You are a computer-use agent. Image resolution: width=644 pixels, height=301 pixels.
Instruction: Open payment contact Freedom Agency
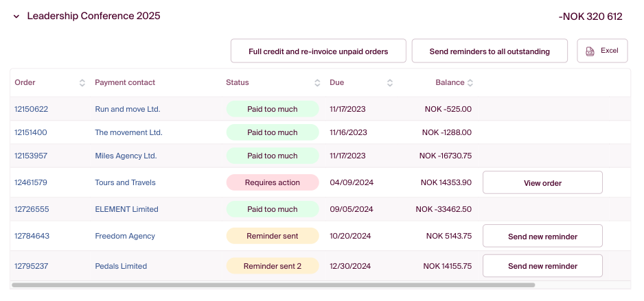(125, 236)
